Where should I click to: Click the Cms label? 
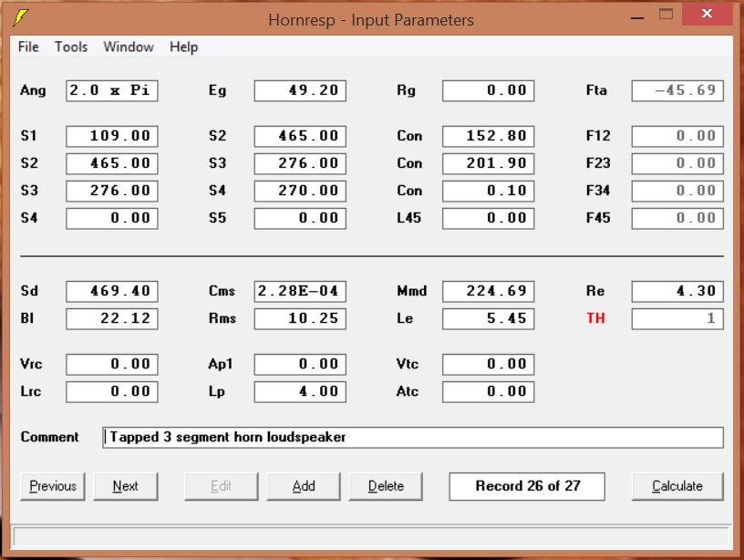tap(222, 291)
